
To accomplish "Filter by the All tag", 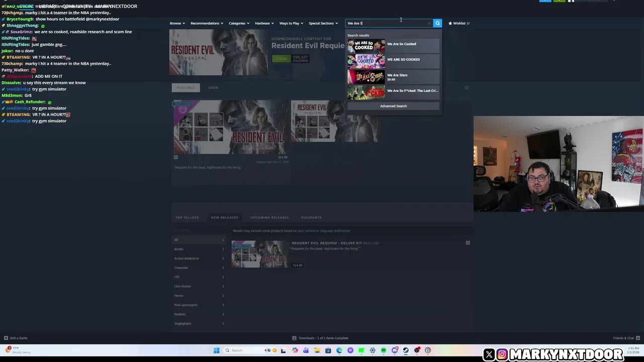I will (x=199, y=240).
